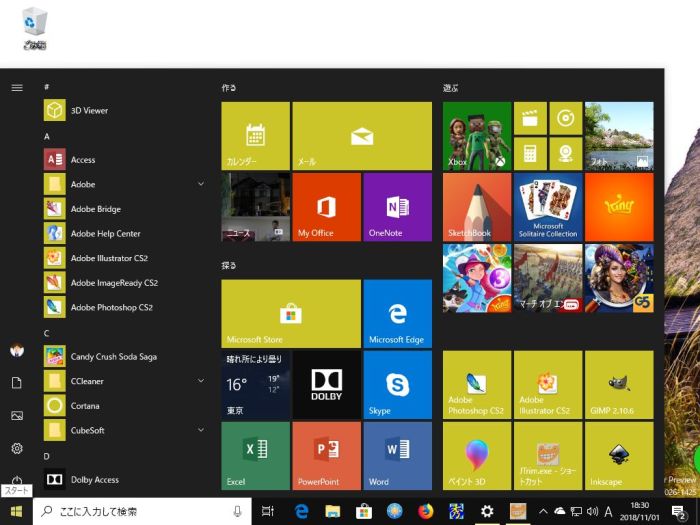Open the Power button in Start sidebar
700x525 pixels.
[x=17, y=481]
